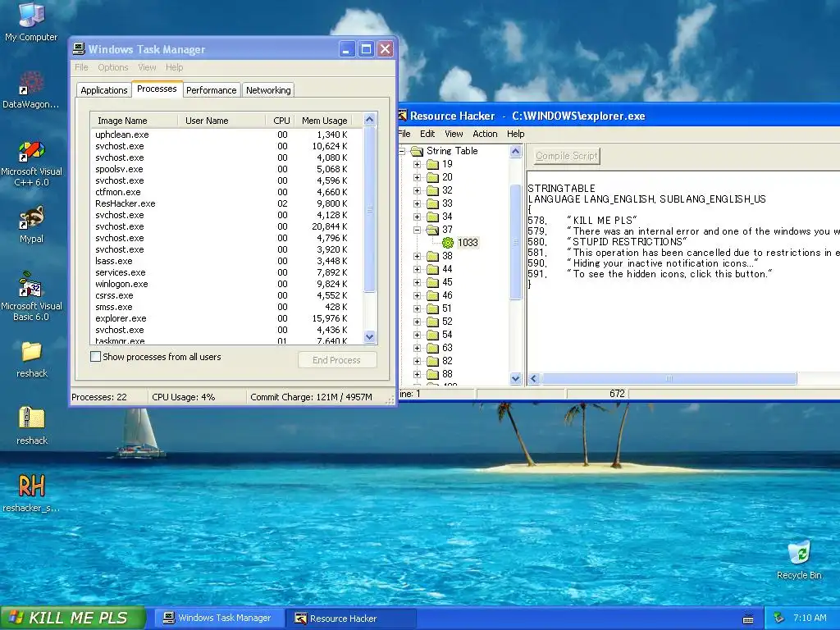Switch to the Performance tab
This screenshot has height=630, width=840.
click(x=211, y=90)
